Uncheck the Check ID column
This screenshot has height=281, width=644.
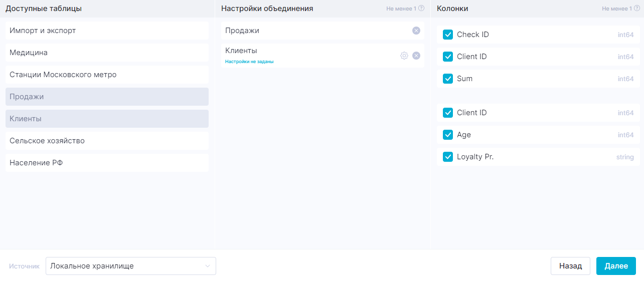(x=448, y=35)
